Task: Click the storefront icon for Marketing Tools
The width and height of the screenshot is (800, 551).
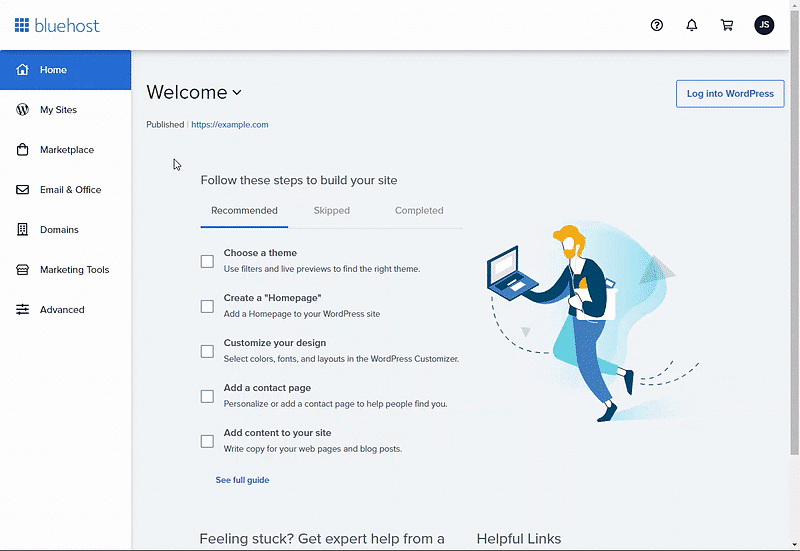Action: 22,269
